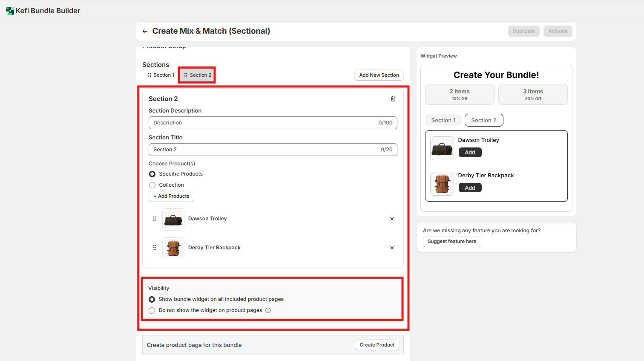Click the Create Product button
The image size is (644, 361).
tap(377, 345)
